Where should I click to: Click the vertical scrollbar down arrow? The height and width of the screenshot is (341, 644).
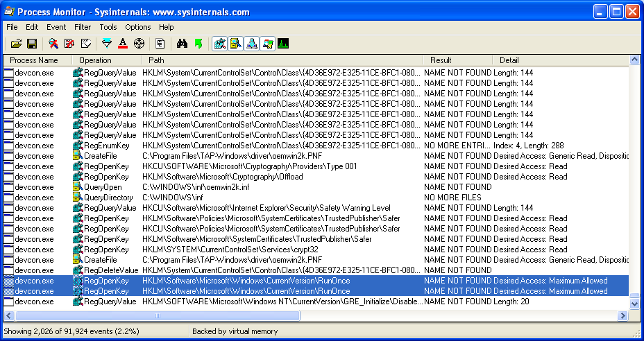coord(634,304)
